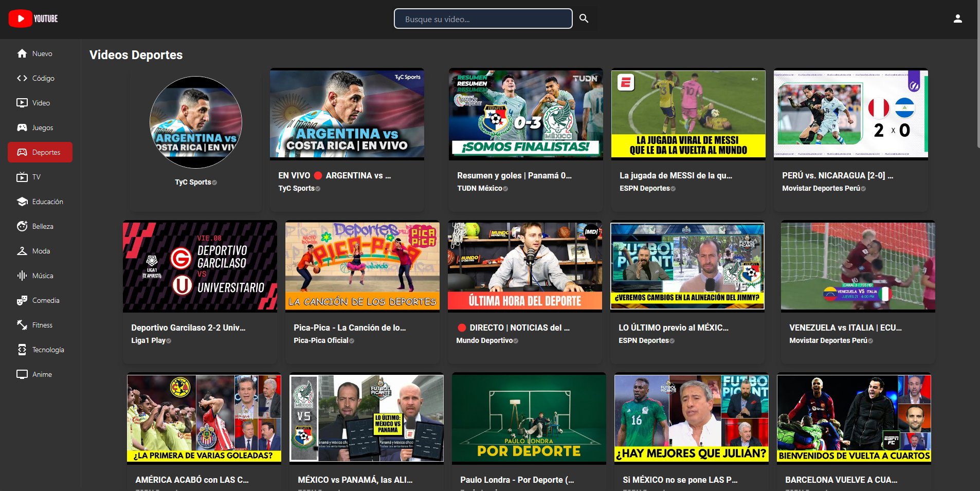Image resolution: width=980 pixels, height=491 pixels.
Task: Open the Perú vs Nicaragua 2x0 thumbnail
Action: tap(851, 114)
